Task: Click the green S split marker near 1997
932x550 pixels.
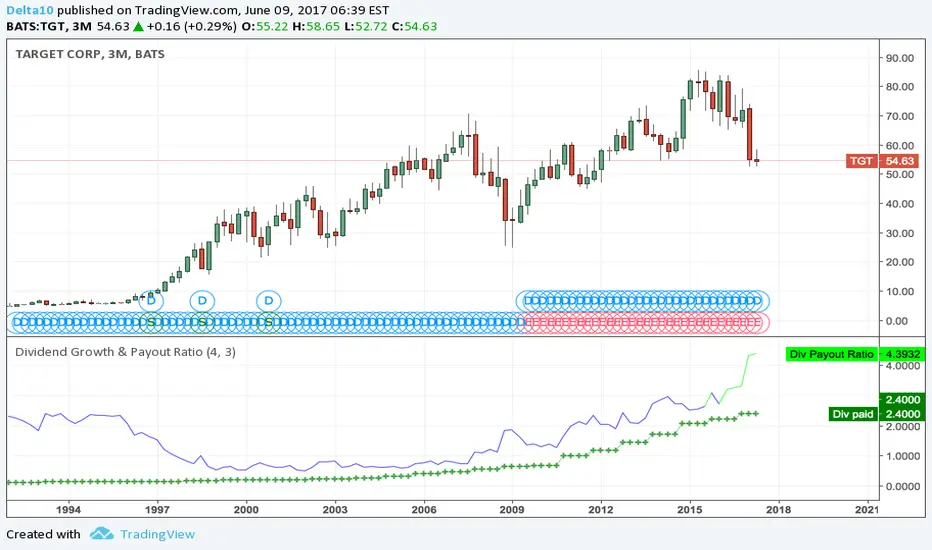Action: [151, 322]
